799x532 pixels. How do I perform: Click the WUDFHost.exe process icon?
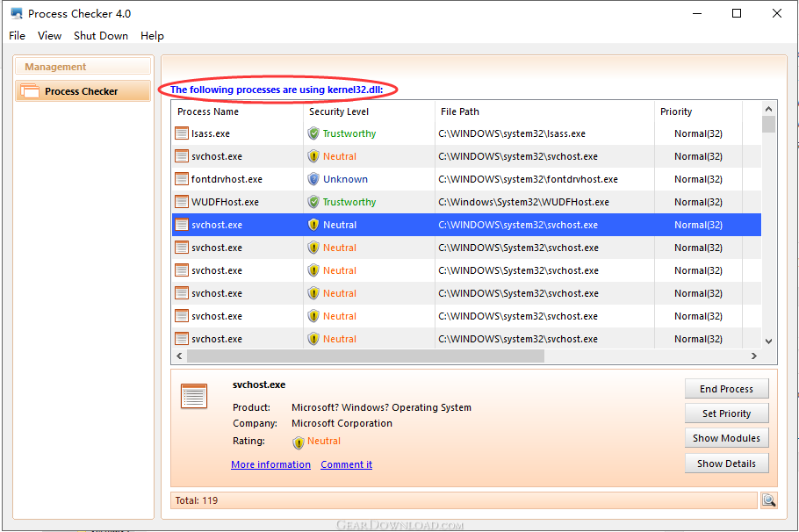(x=182, y=202)
